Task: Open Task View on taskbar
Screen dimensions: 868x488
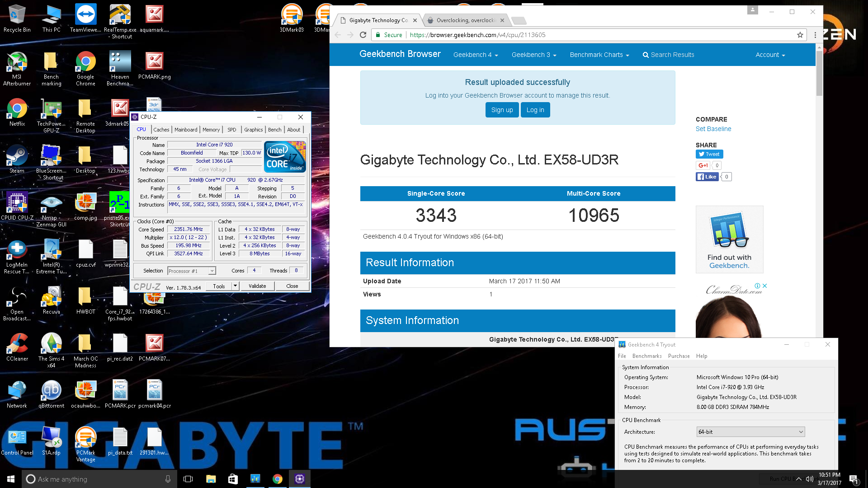Action: [x=188, y=479]
